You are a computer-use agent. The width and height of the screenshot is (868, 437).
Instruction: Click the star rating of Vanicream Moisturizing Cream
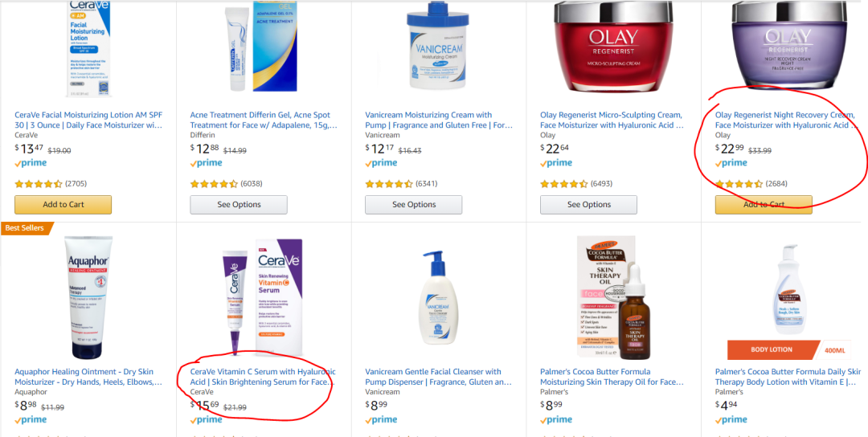tap(389, 184)
